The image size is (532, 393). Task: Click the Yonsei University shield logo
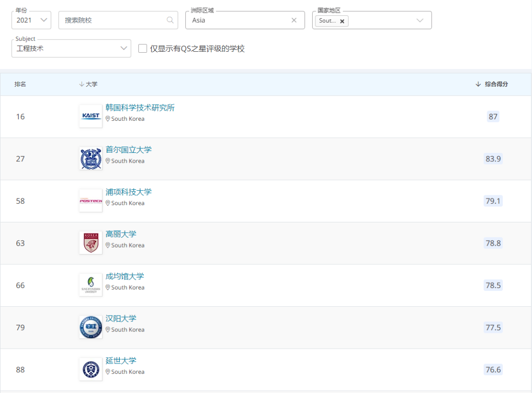tap(91, 369)
